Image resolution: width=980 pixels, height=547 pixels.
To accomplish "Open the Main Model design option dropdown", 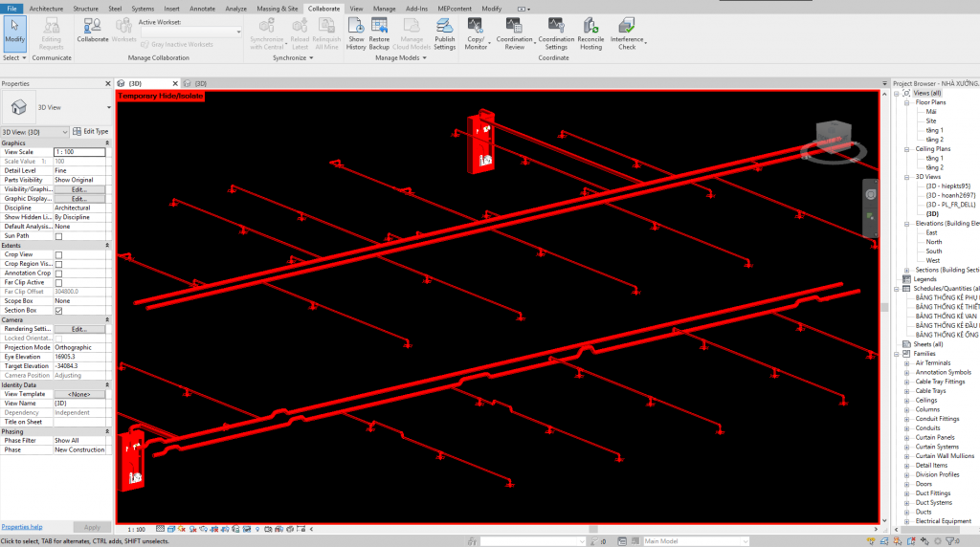I will tap(695, 541).
